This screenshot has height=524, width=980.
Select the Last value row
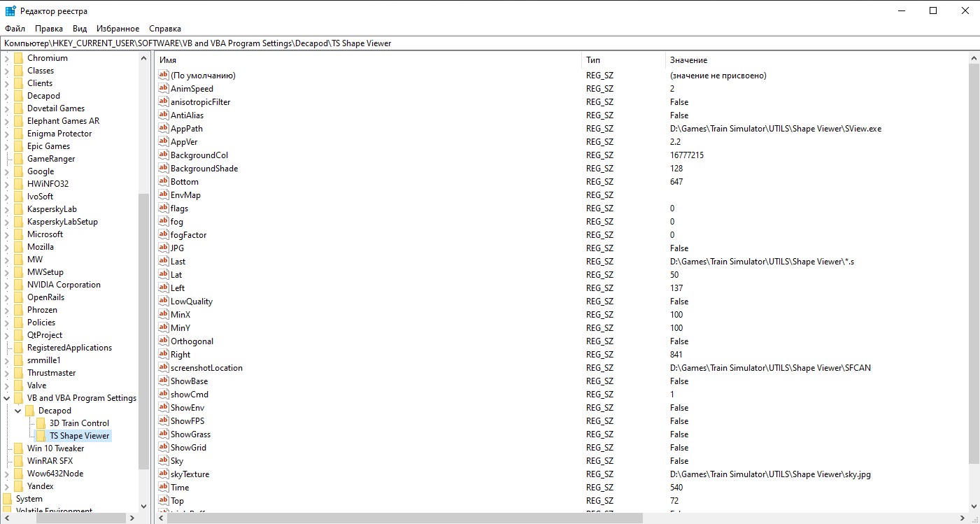(x=561, y=262)
